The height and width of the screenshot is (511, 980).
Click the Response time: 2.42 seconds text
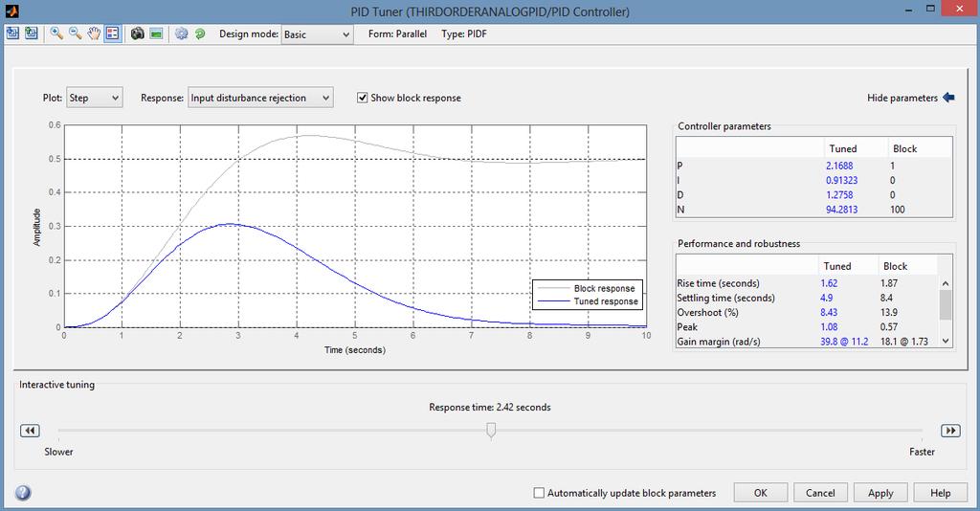click(490, 407)
